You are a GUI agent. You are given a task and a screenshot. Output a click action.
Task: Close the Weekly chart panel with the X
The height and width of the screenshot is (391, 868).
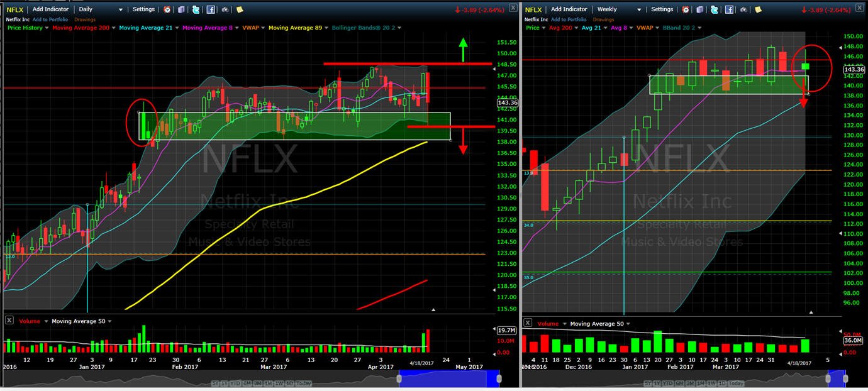860,8
